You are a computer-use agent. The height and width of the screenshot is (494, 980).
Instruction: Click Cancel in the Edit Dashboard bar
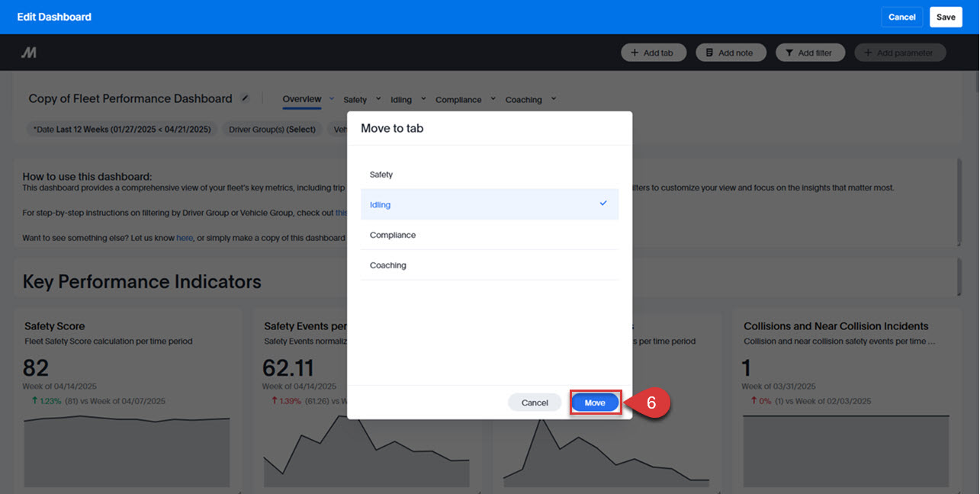(902, 17)
